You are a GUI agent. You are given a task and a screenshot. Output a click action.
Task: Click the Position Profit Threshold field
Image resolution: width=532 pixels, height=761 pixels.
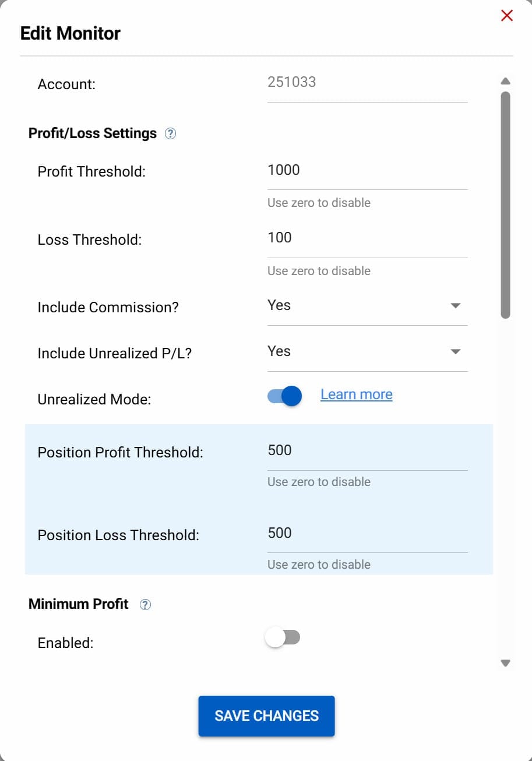(367, 451)
